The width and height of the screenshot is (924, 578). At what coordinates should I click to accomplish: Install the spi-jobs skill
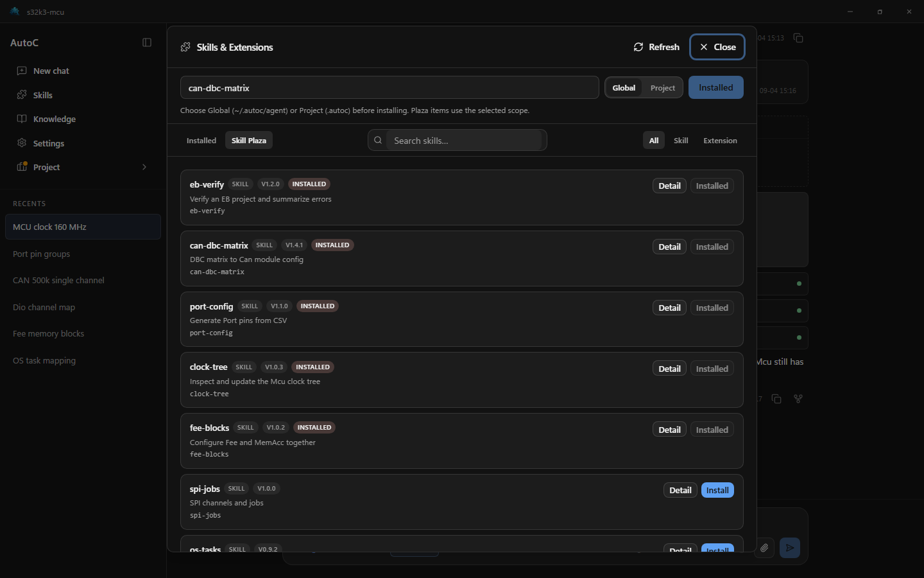pyautogui.click(x=717, y=490)
